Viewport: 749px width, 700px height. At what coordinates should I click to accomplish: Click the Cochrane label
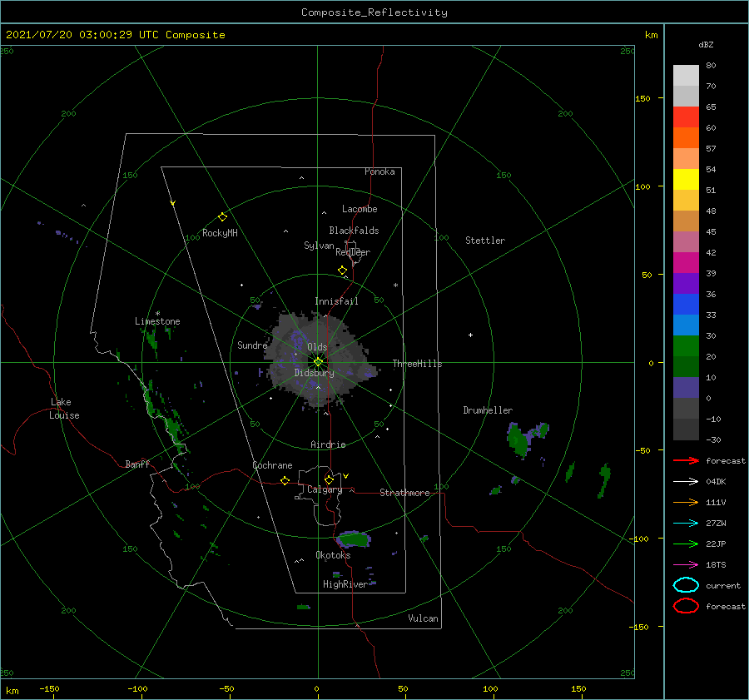[272, 465]
